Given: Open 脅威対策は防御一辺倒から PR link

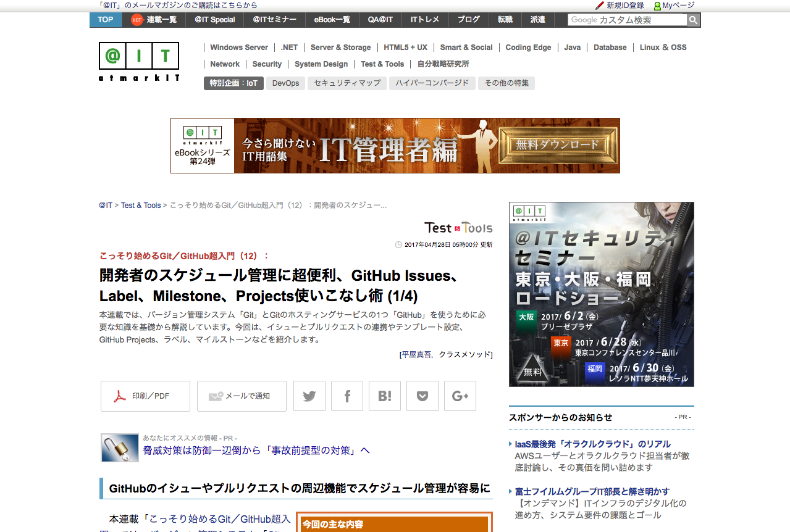Looking at the screenshot, I should click(x=256, y=451).
